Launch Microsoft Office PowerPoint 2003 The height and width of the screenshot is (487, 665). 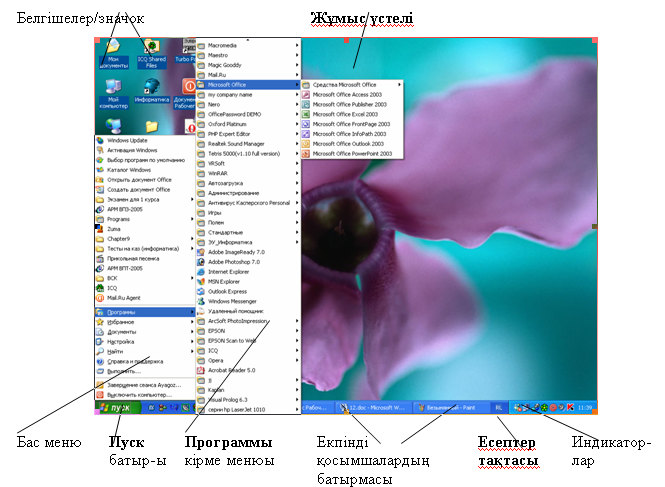[x=352, y=154]
